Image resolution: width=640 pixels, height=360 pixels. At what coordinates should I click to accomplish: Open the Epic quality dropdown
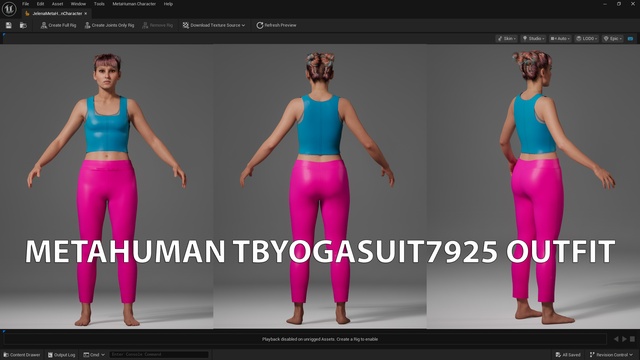613,39
